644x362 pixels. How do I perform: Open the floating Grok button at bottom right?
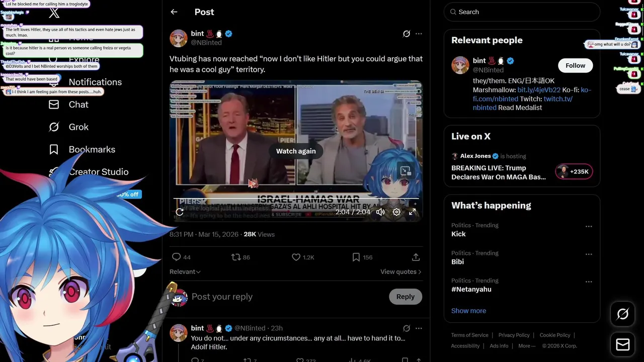pyautogui.click(x=622, y=314)
